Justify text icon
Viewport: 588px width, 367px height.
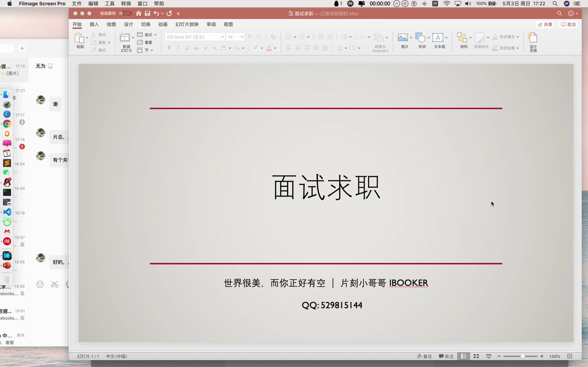(x=316, y=48)
